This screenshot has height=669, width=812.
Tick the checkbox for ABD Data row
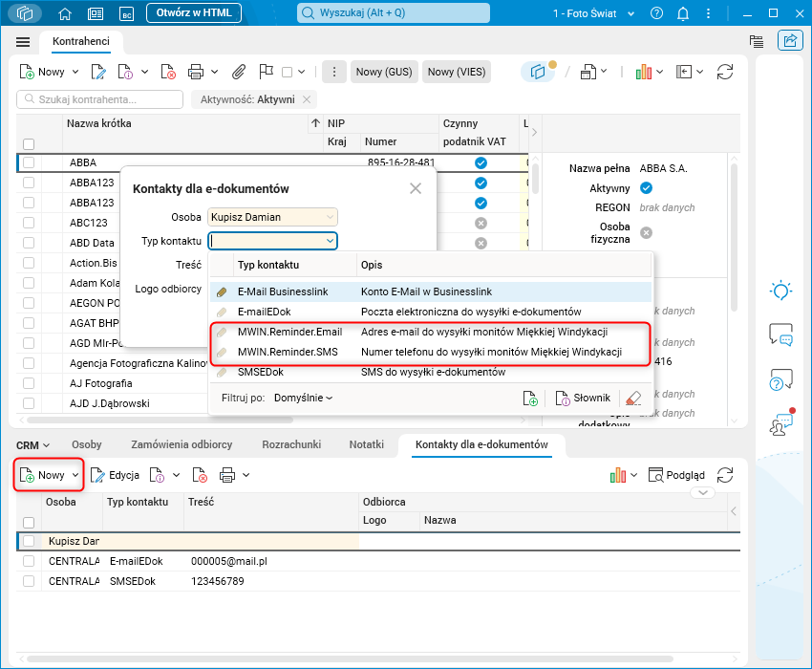tap(29, 243)
